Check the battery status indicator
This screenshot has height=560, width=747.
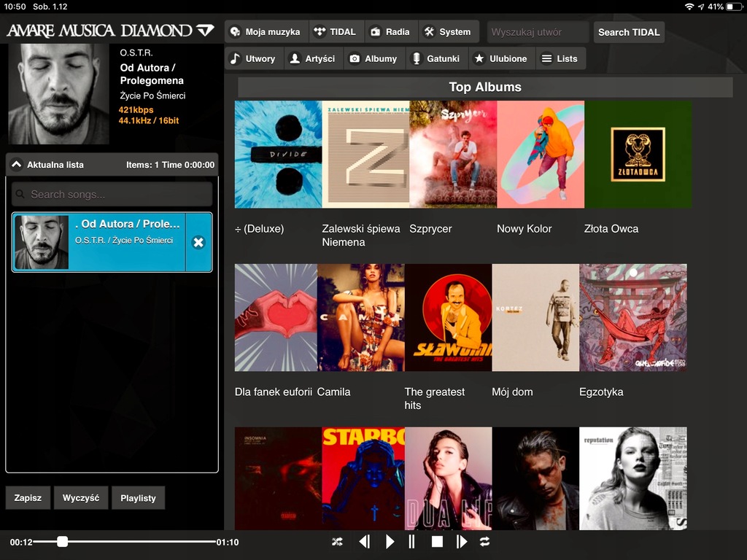tap(734, 7)
